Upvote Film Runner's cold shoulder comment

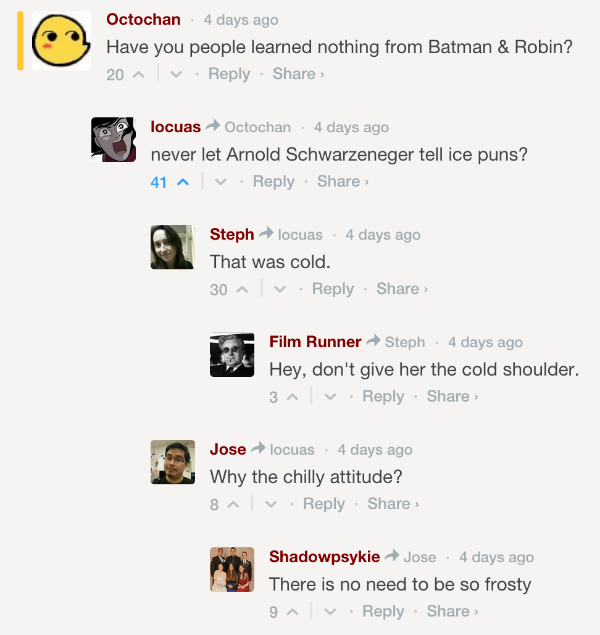tap(292, 397)
